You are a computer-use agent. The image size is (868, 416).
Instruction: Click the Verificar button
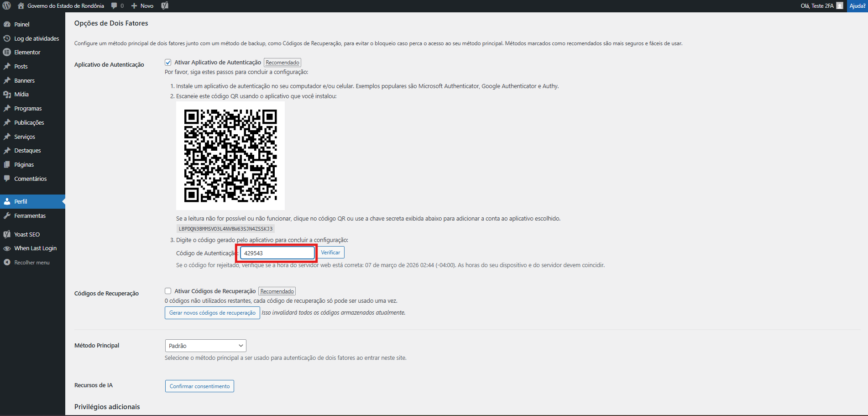[x=330, y=253]
